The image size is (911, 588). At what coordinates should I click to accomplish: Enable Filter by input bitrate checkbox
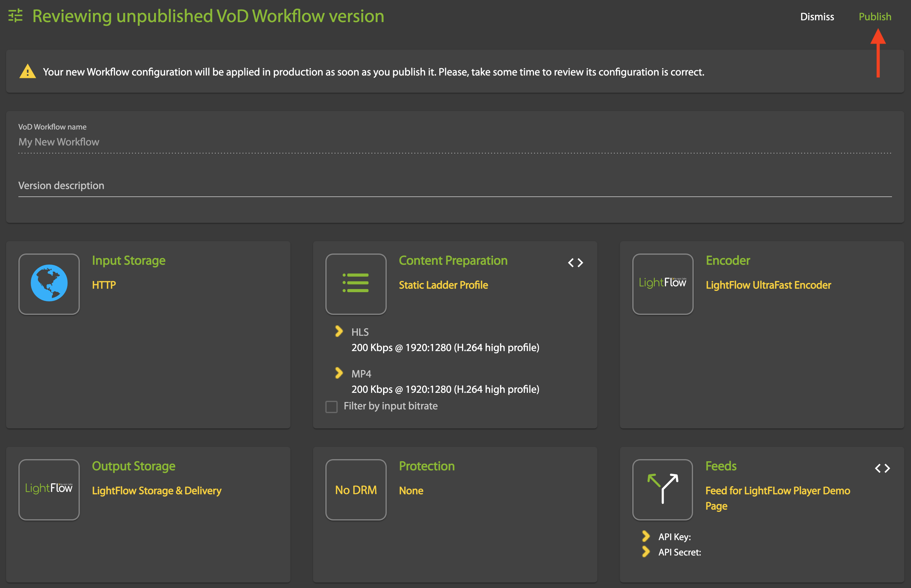coord(331,407)
